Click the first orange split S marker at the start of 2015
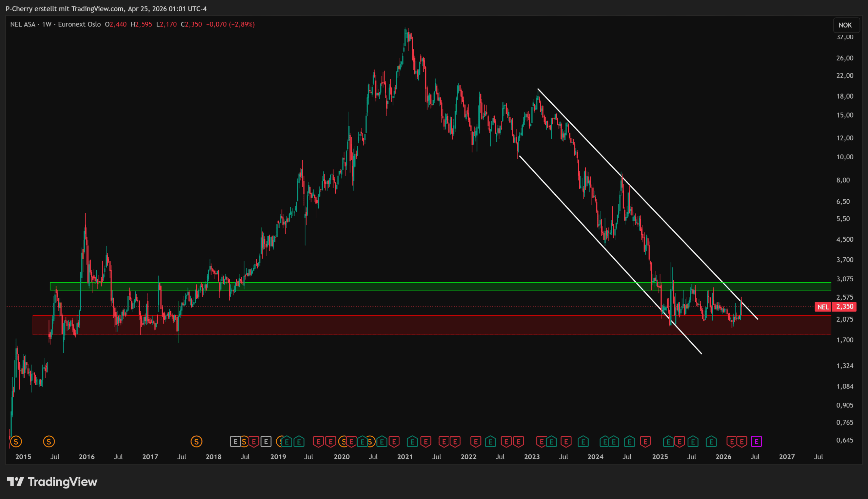The width and height of the screenshot is (868, 499). (x=16, y=441)
